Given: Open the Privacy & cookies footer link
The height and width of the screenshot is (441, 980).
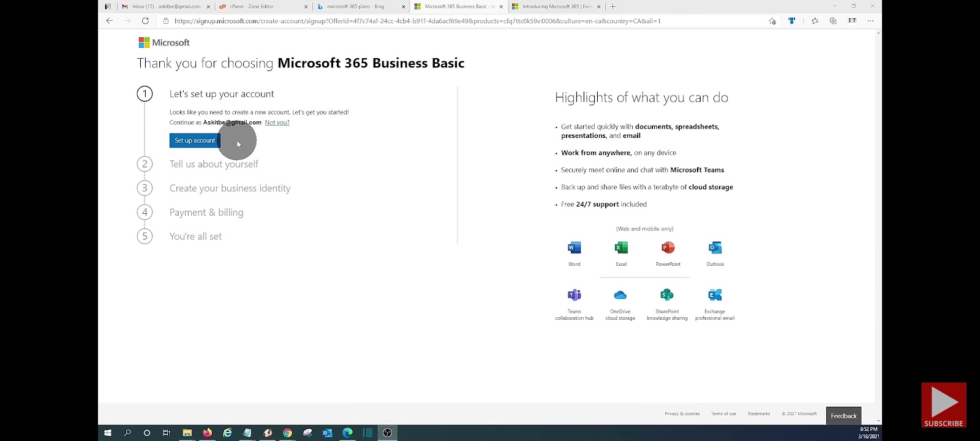Looking at the screenshot, I should click(682, 413).
